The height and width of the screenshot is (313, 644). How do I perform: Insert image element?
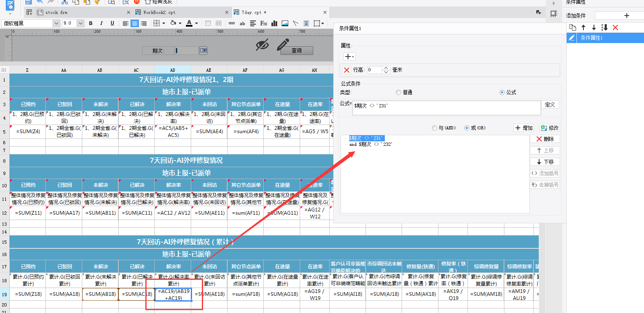click(285, 23)
